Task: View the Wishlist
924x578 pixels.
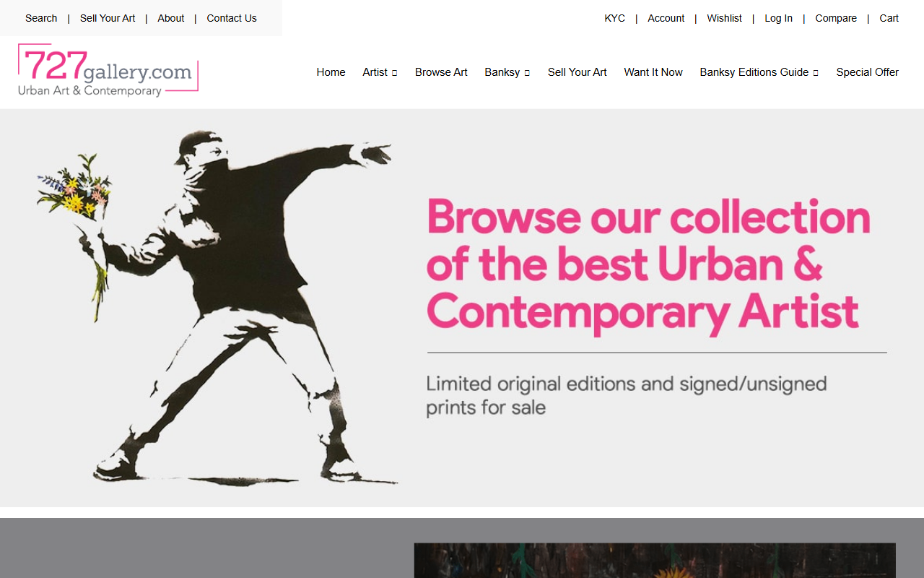Action: (x=724, y=18)
